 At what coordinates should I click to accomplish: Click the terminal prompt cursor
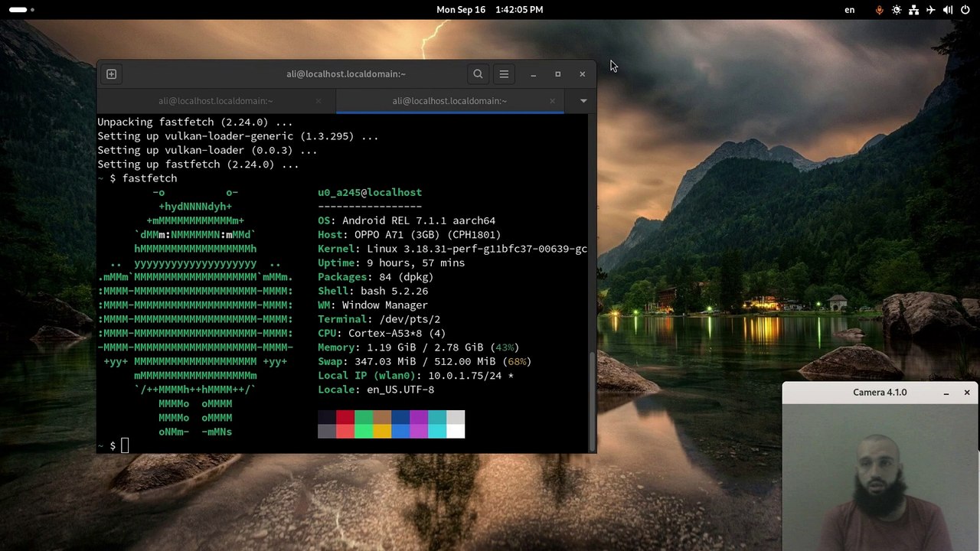(126, 445)
